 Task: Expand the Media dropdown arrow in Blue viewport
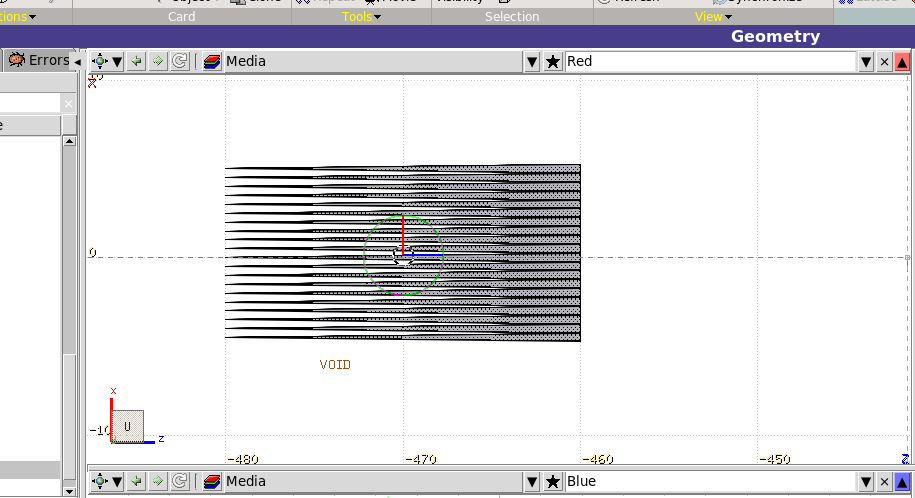[x=532, y=482]
